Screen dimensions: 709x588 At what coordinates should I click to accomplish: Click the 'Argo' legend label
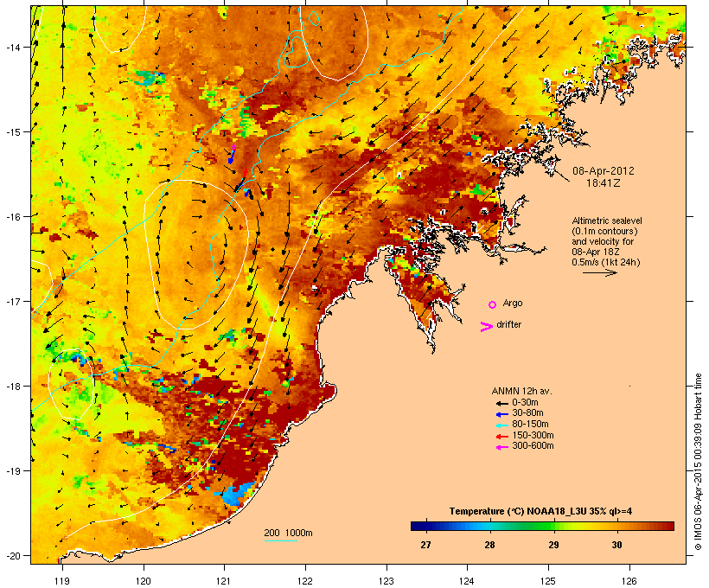coord(513,303)
